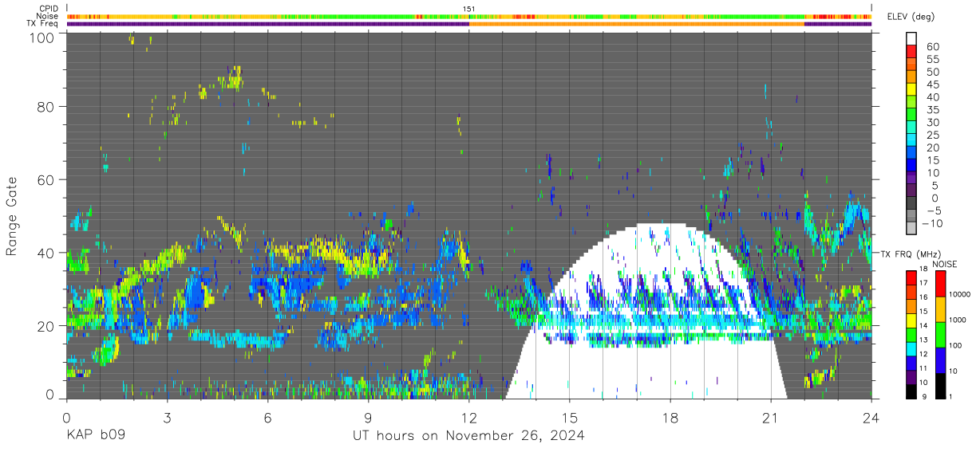Click the 3 hour tick label

[167, 416]
